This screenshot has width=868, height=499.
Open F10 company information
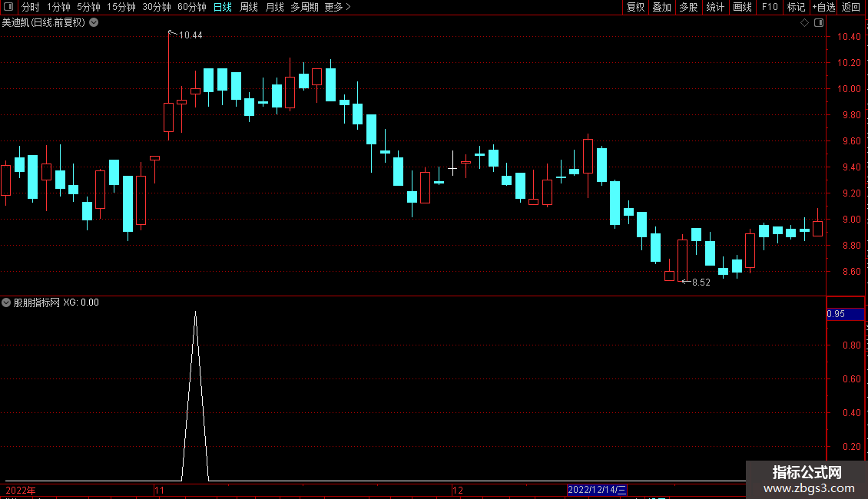point(770,7)
